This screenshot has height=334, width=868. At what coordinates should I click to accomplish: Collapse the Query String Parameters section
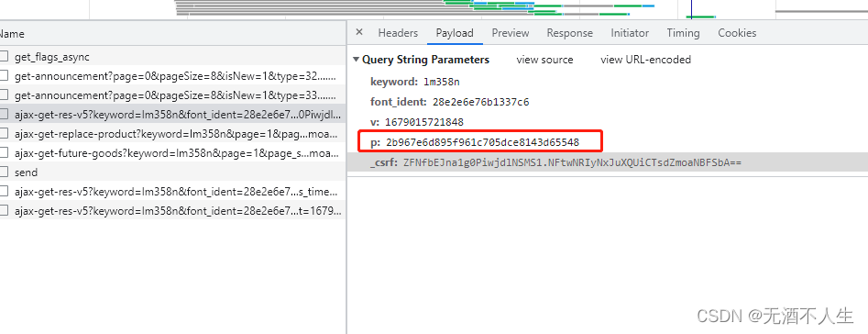[x=356, y=60]
